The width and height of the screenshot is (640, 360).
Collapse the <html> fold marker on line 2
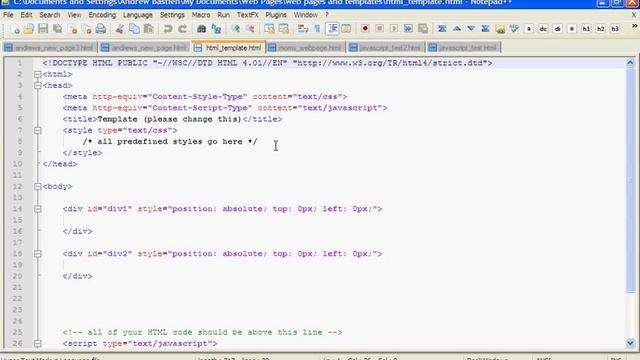[x=38, y=74]
